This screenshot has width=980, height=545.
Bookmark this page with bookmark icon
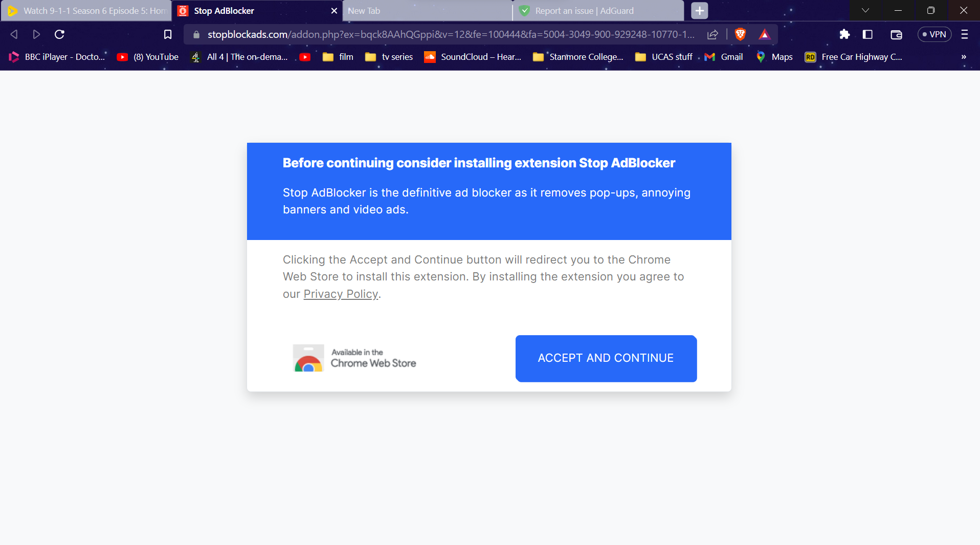coord(168,34)
